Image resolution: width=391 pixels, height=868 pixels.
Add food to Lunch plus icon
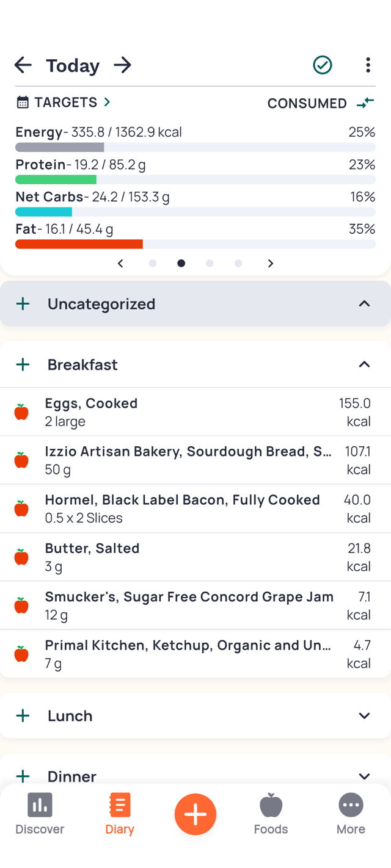coord(23,715)
